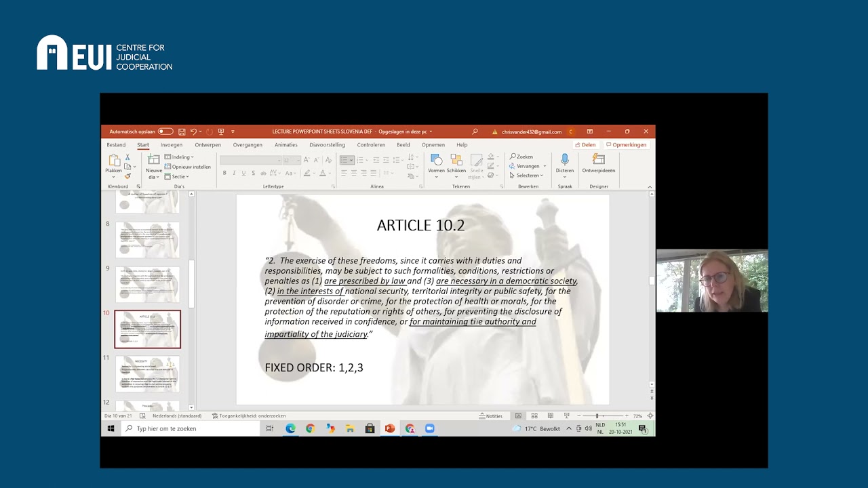The image size is (868, 488).
Task: Click the numbered list icon
Action: tap(361, 160)
